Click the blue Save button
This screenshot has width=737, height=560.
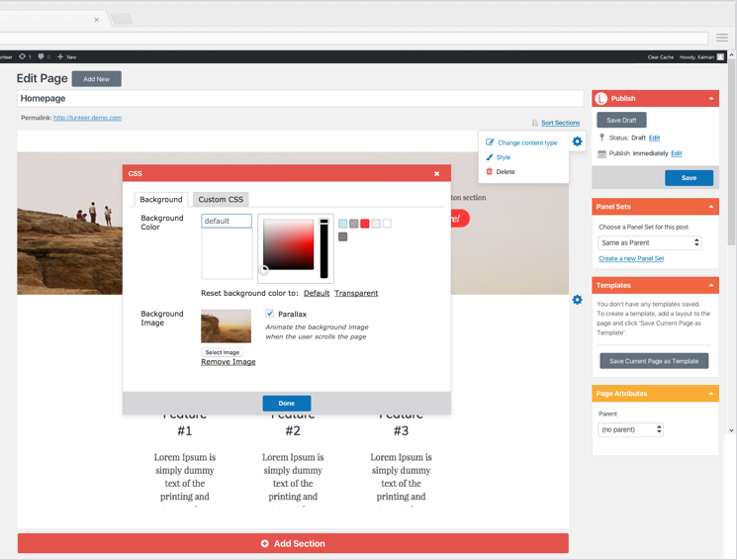(689, 178)
